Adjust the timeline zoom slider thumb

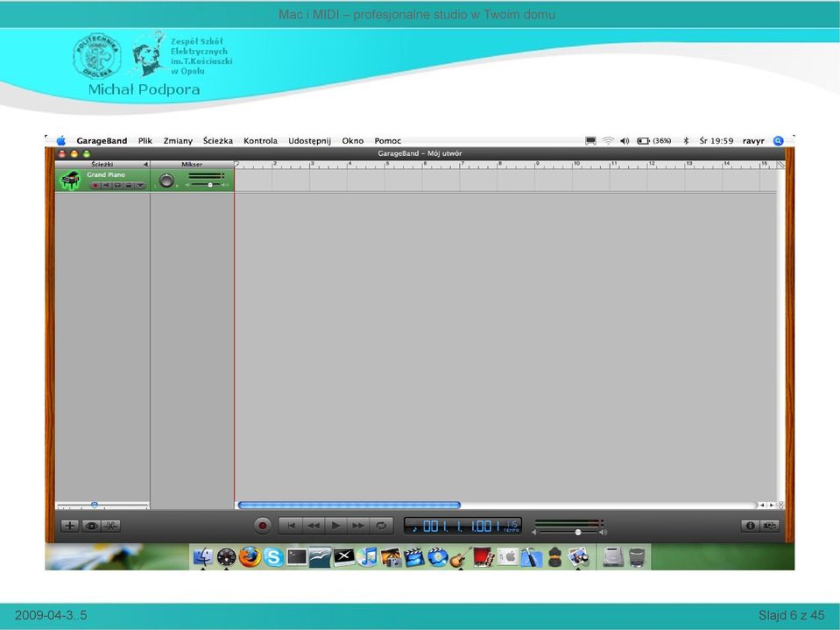tap(95, 505)
